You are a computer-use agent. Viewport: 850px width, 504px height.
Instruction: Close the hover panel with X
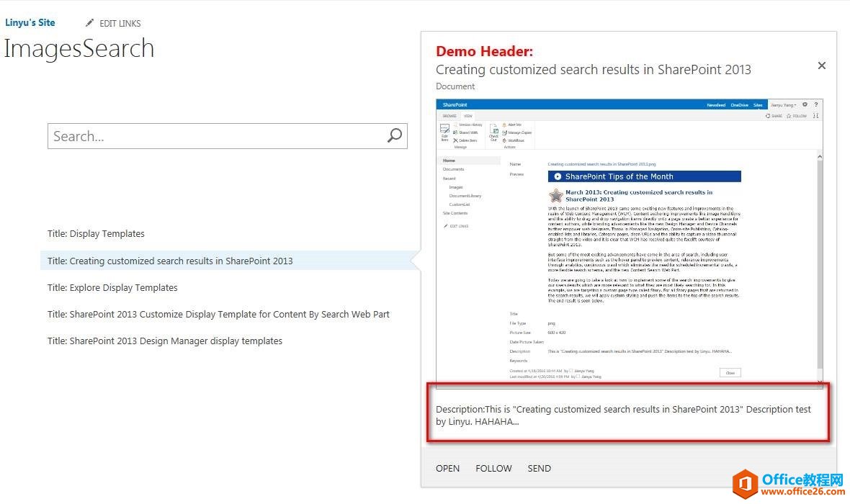coord(821,66)
